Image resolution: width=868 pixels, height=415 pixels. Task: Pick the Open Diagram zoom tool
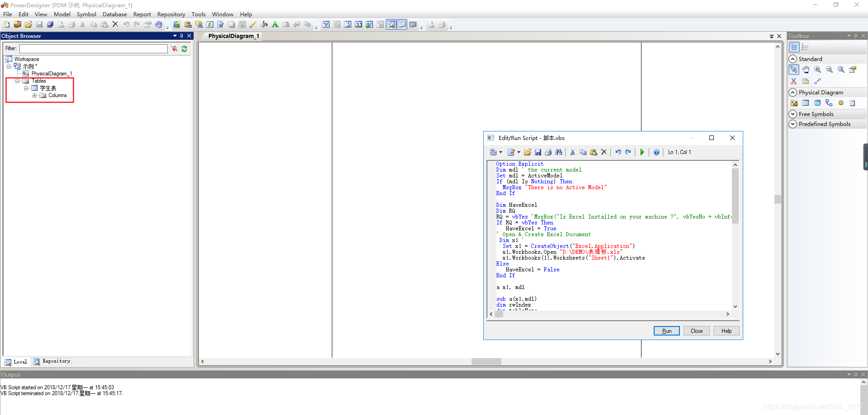coord(841,70)
